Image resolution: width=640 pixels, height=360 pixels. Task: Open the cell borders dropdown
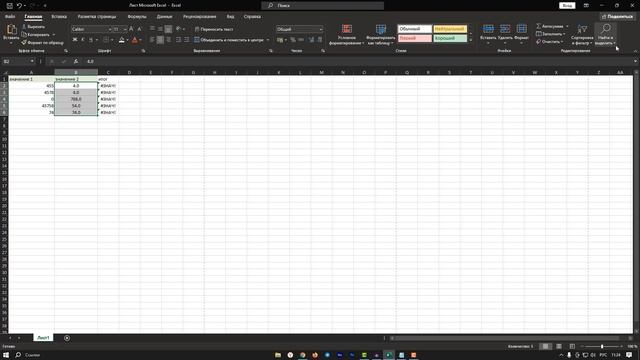coord(112,40)
